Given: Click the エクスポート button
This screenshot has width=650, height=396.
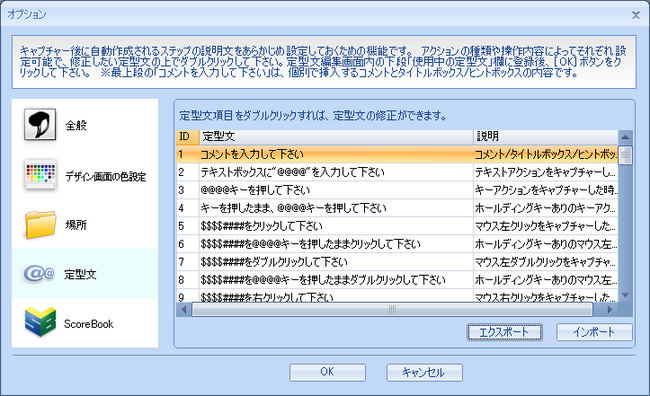Looking at the screenshot, I should (x=504, y=332).
